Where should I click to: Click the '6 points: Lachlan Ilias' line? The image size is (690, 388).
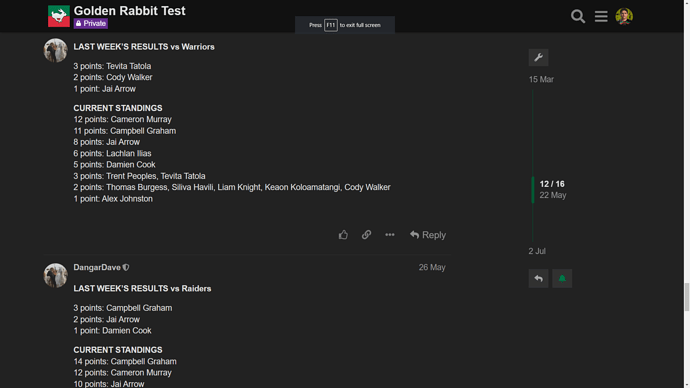112,154
